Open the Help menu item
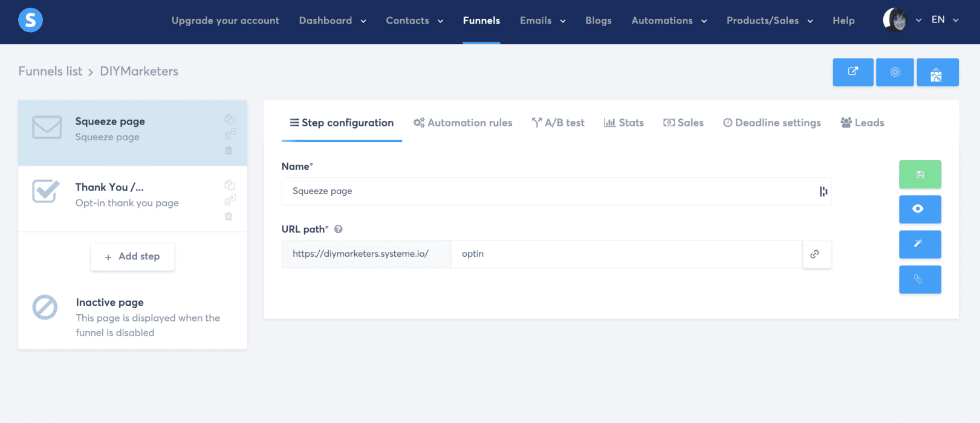Image resolution: width=980 pixels, height=423 pixels. pos(843,21)
